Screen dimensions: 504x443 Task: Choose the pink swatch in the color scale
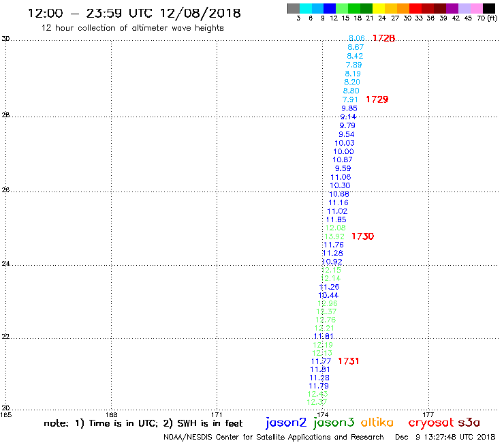pyautogui.click(x=477, y=9)
